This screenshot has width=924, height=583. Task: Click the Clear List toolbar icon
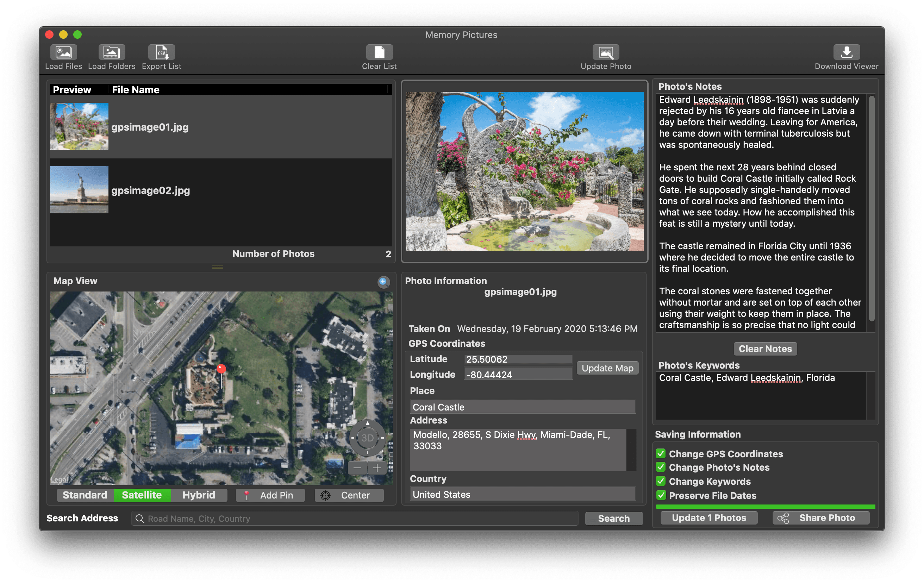[379, 52]
